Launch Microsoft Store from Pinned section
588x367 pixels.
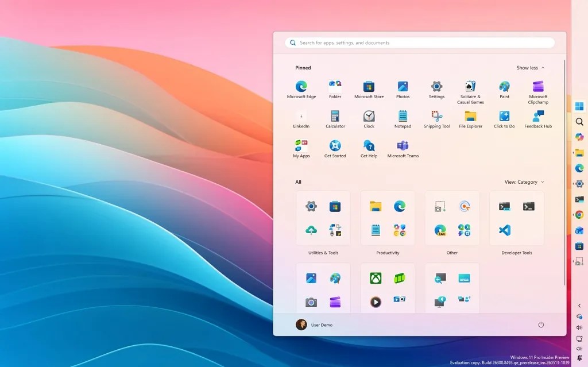coord(369,90)
